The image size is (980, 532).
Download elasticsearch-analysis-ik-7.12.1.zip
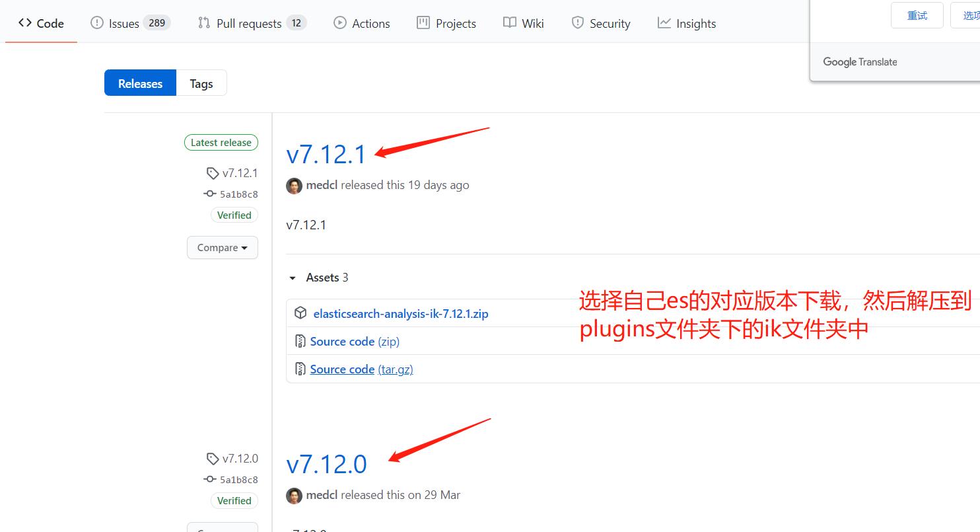(401, 314)
